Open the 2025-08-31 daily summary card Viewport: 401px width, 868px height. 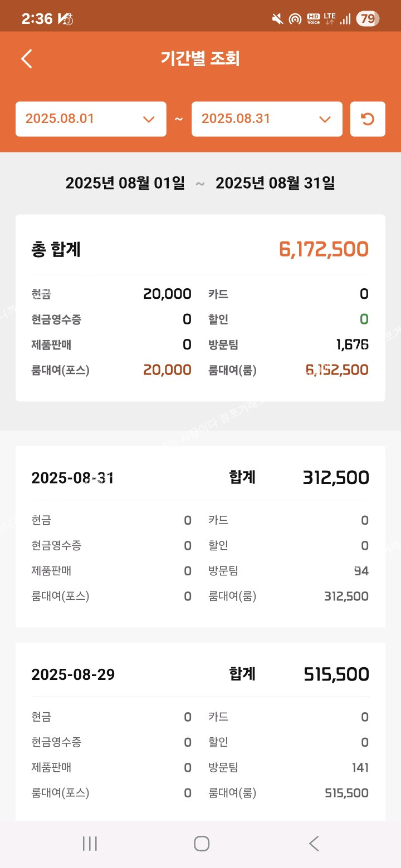[200, 536]
